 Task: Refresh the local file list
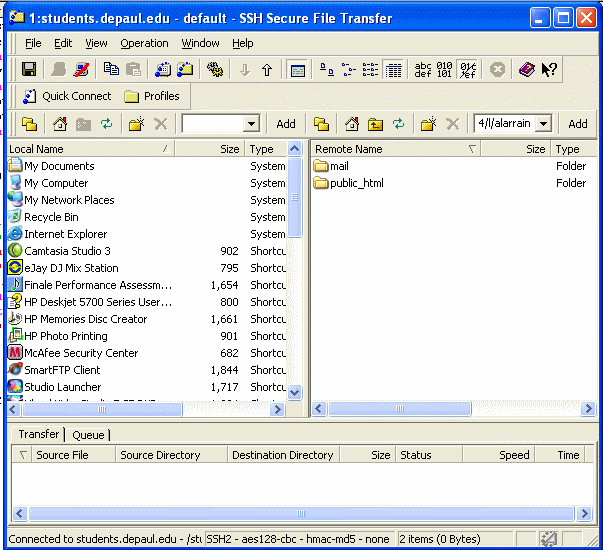(x=107, y=124)
